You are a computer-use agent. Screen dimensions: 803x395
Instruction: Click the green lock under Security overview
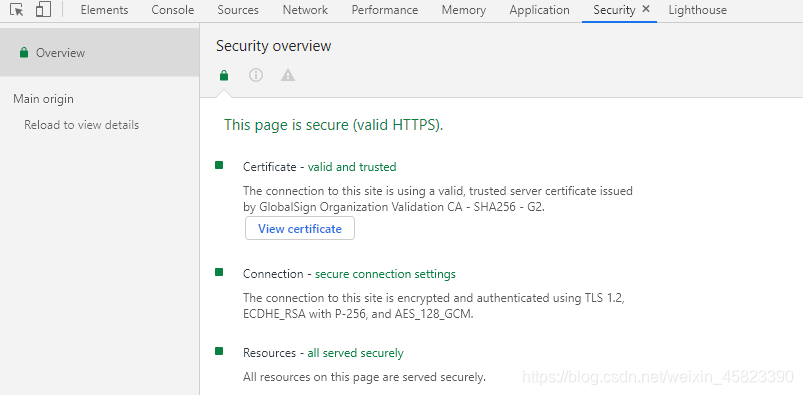point(223,76)
